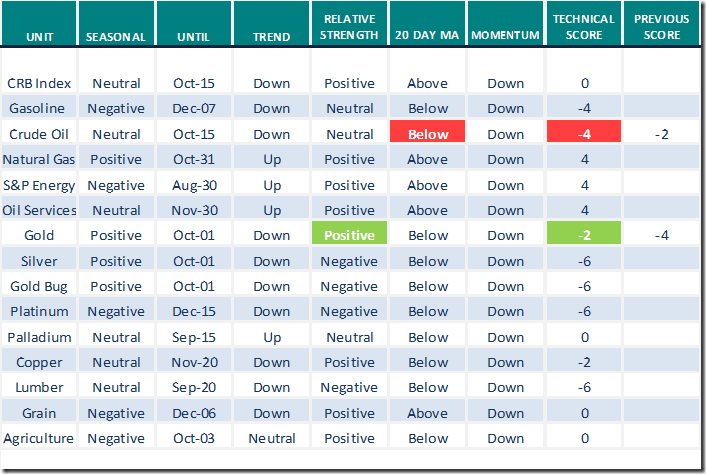Select the Agriculture unit cell
Screen dimensions: 706x474
click(x=39, y=438)
